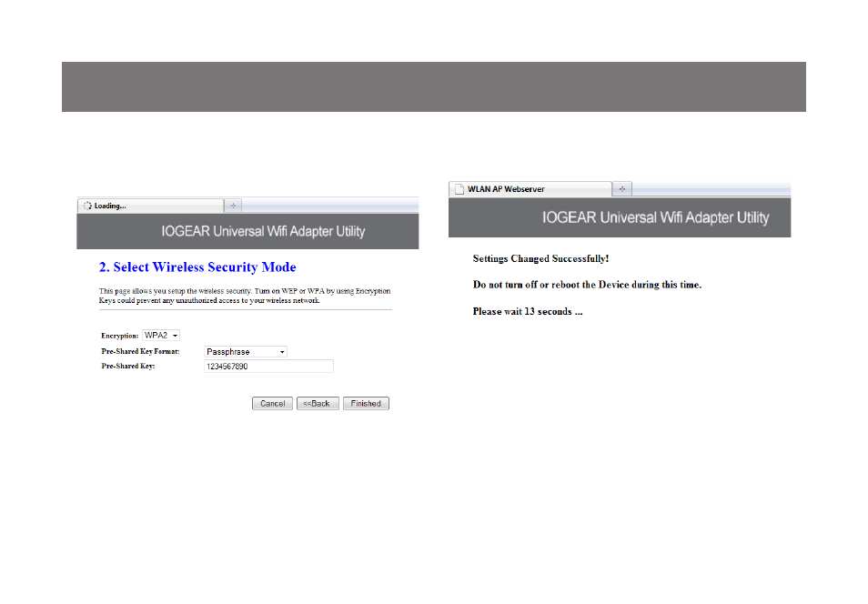Viewport: 868px width, 604px height.
Task: Click the Pre-Shared Key input field
Action: [x=269, y=367]
